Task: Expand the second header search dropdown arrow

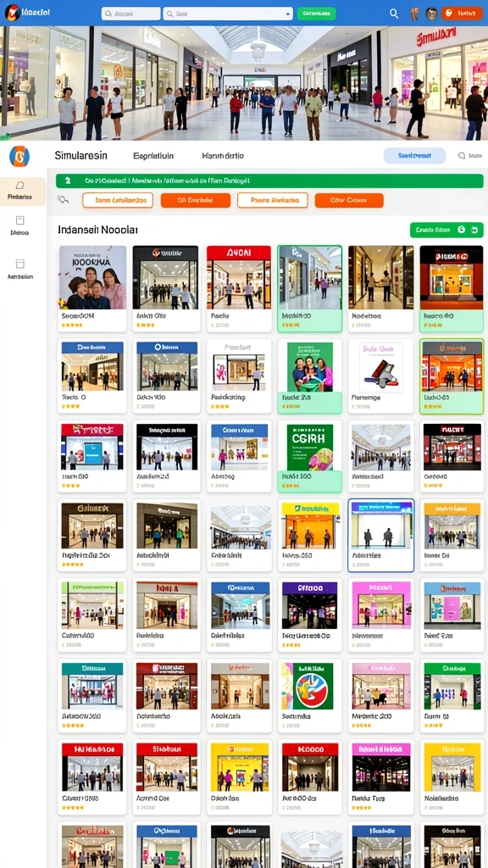Action: [287, 14]
